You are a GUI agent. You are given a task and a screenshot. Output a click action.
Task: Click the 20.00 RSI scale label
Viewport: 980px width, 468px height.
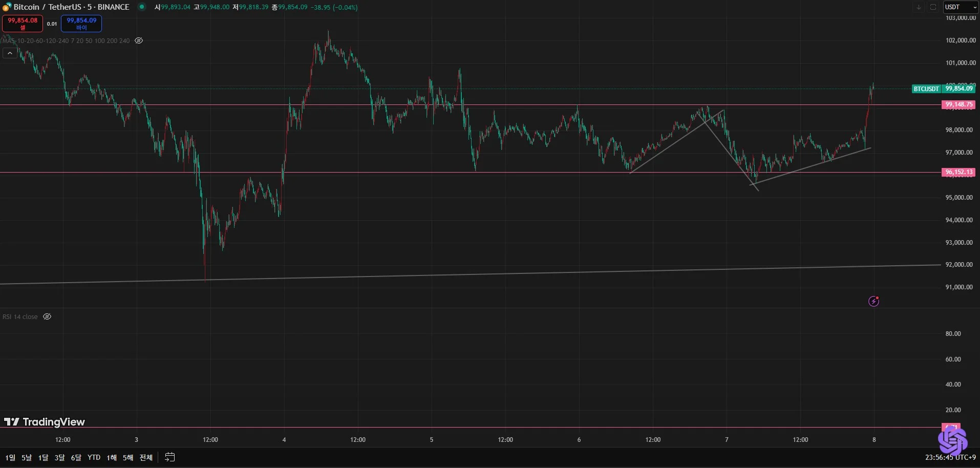[x=953, y=410]
